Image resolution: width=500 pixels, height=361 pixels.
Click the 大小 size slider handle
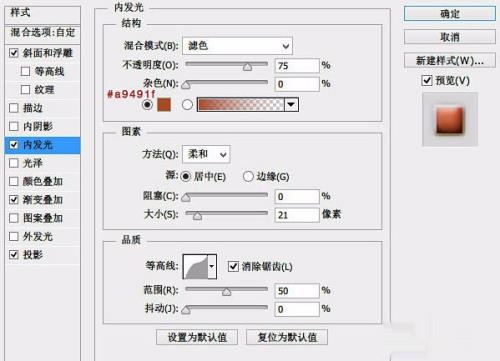(197, 216)
